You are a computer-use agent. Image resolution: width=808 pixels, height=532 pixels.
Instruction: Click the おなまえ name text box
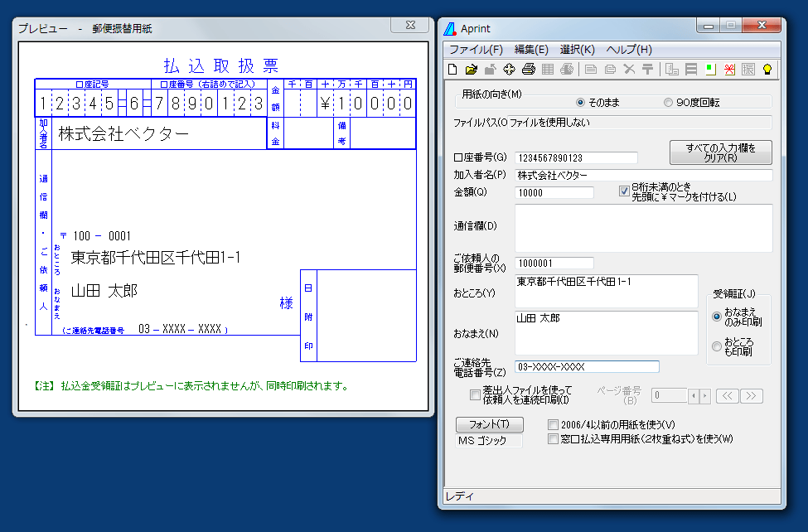tap(607, 332)
